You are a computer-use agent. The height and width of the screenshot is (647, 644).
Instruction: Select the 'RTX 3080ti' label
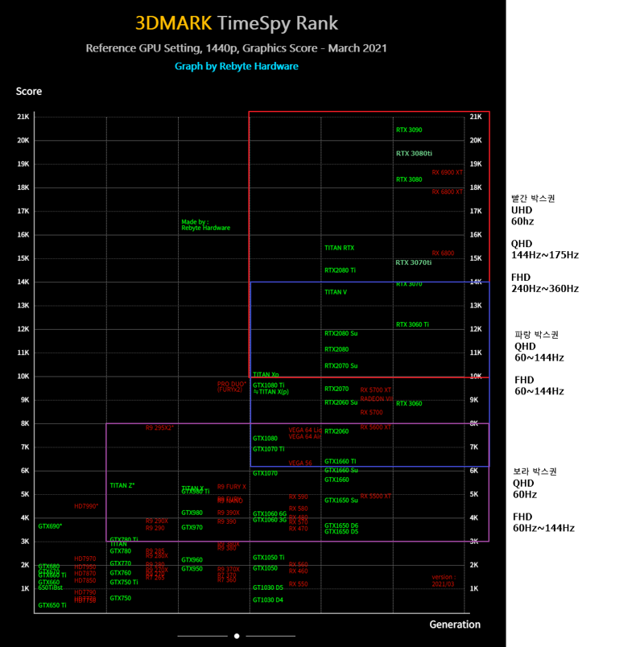pyautogui.click(x=414, y=154)
